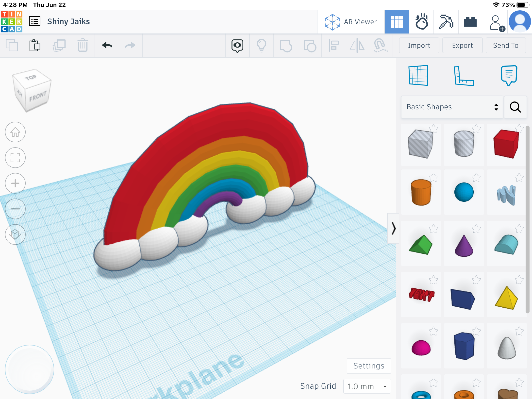Click the Paste clipboard icon
This screenshot has height=399, width=532.
click(x=35, y=45)
